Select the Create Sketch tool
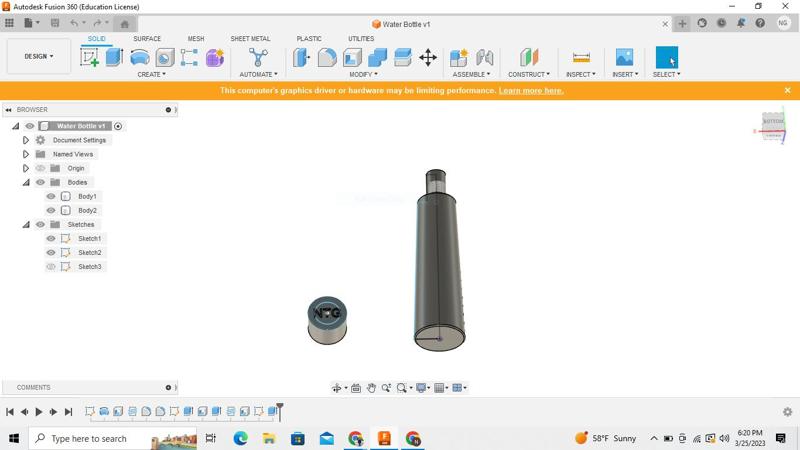Viewport: 800px width, 450px height. pos(89,57)
